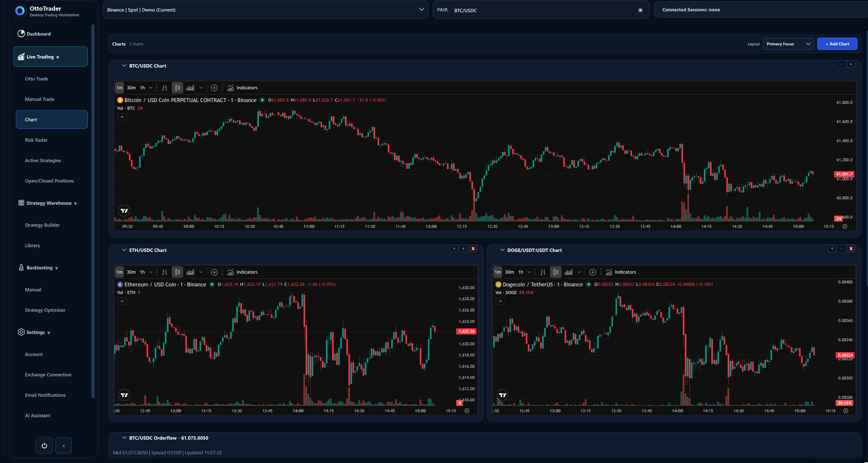Open chart settings gear in DOGE chart
868x463 pixels.
point(845,411)
